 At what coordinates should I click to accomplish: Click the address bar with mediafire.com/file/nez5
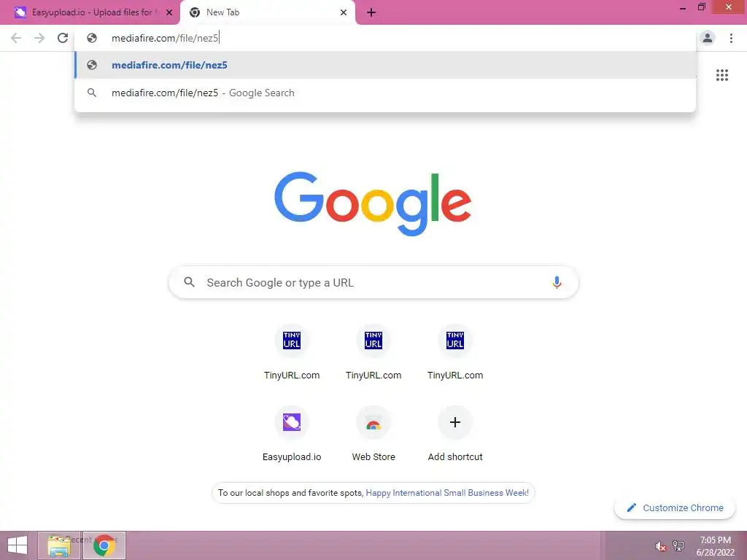point(385,38)
